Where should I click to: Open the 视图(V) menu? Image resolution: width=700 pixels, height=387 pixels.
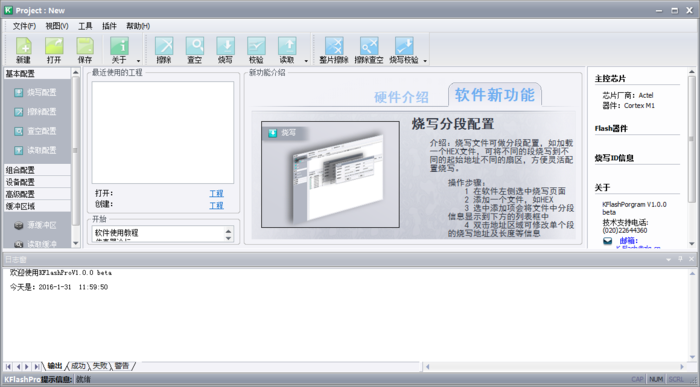click(57, 26)
